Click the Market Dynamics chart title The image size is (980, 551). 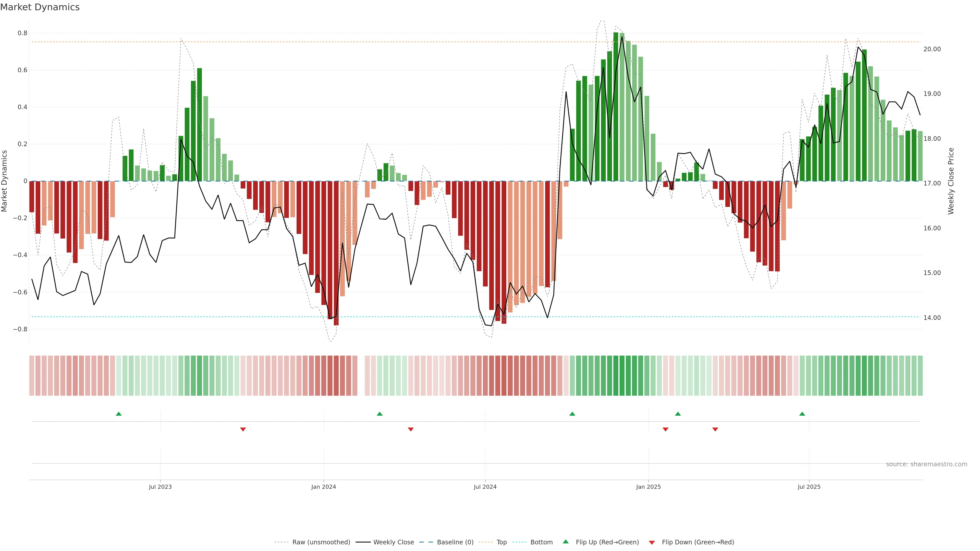pyautogui.click(x=40, y=7)
